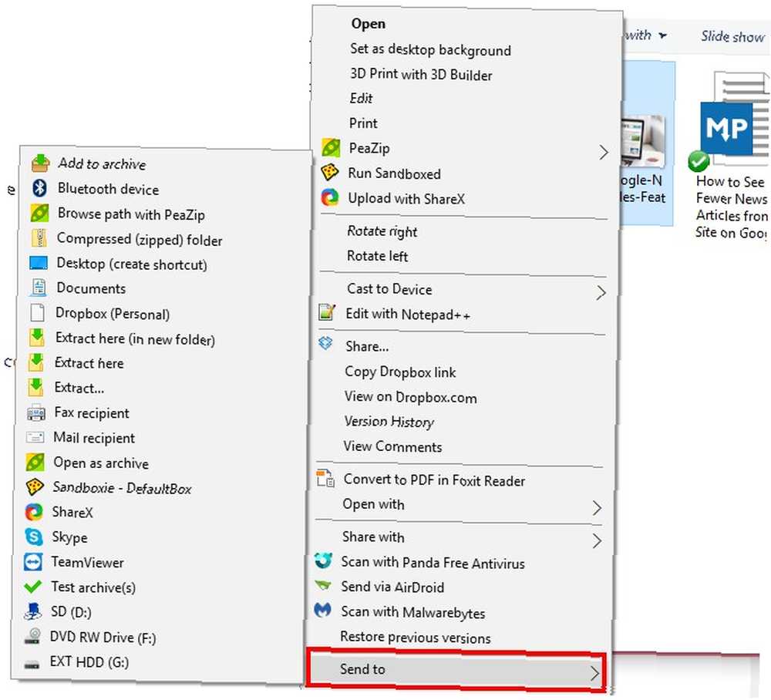Click Slide show in the Explorer toolbar
The height and width of the screenshot is (700, 771).
click(x=732, y=36)
